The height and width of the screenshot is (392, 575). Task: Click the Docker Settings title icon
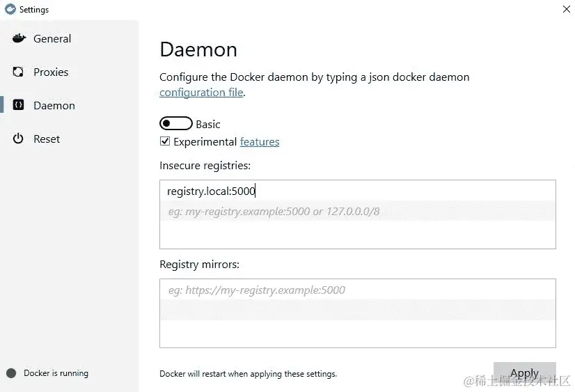click(x=10, y=9)
